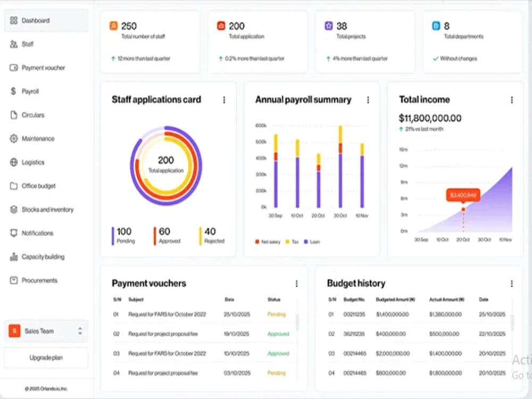Click voucher date 19/10/2025

click(237, 334)
